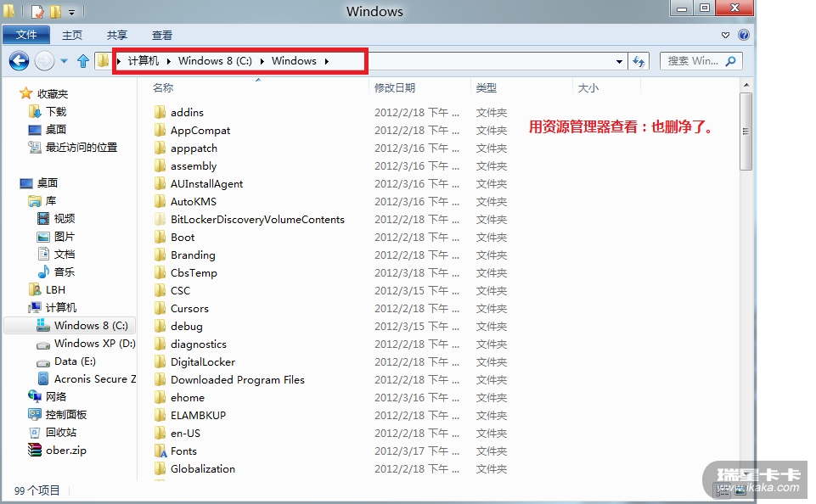Select the ehome folder name
This screenshot has height=504, width=816.
[188, 397]
